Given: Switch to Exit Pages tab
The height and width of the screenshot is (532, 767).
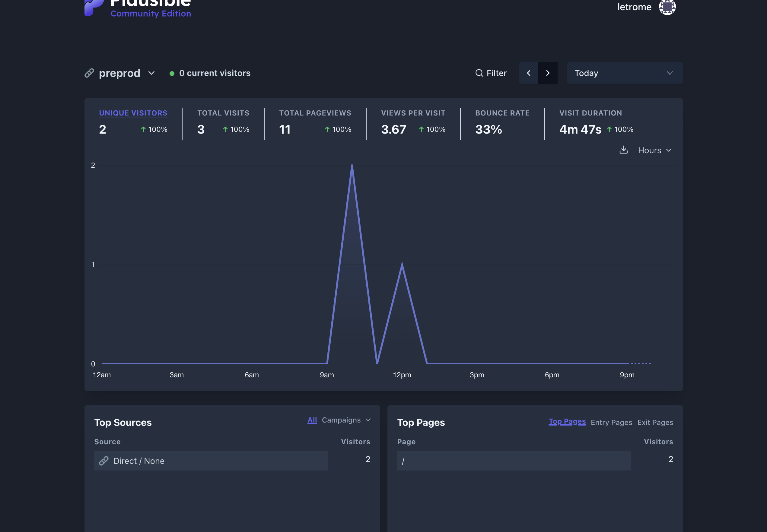Looking at the screenshot, I should point(655,422).
